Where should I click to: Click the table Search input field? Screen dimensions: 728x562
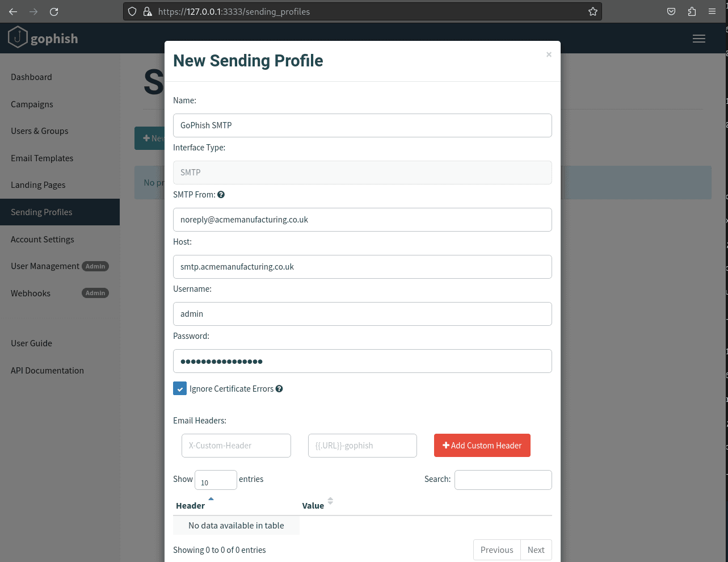[x=503, y=480]
